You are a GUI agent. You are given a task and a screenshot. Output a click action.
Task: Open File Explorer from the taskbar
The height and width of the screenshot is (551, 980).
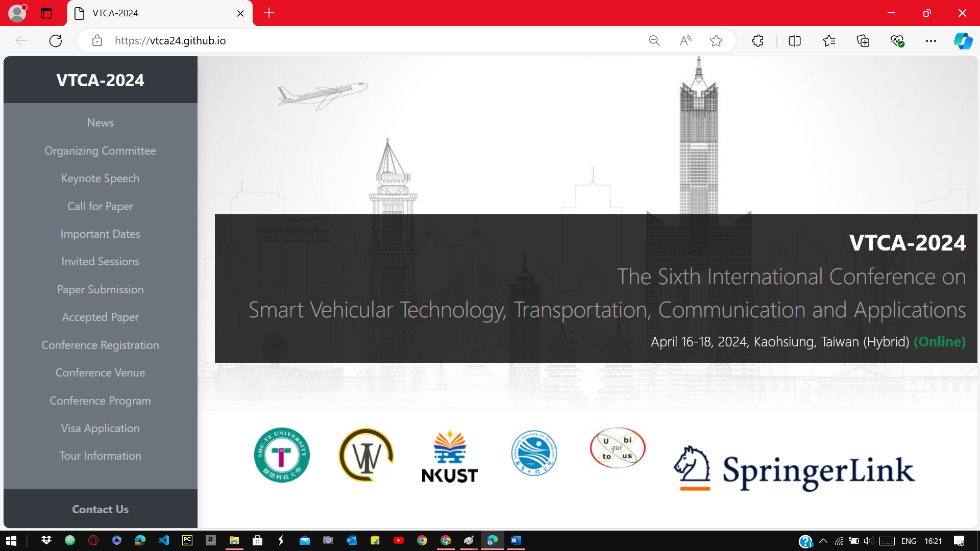click(234, 540)
